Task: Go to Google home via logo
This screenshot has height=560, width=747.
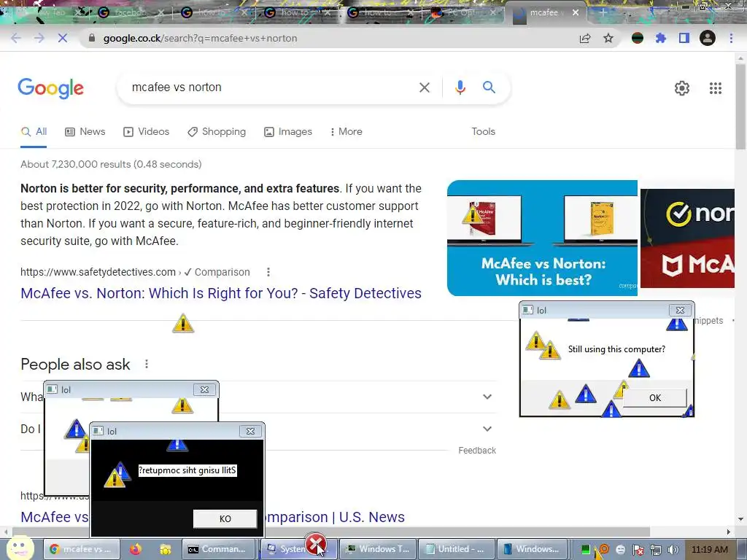Action: [51, 88]
